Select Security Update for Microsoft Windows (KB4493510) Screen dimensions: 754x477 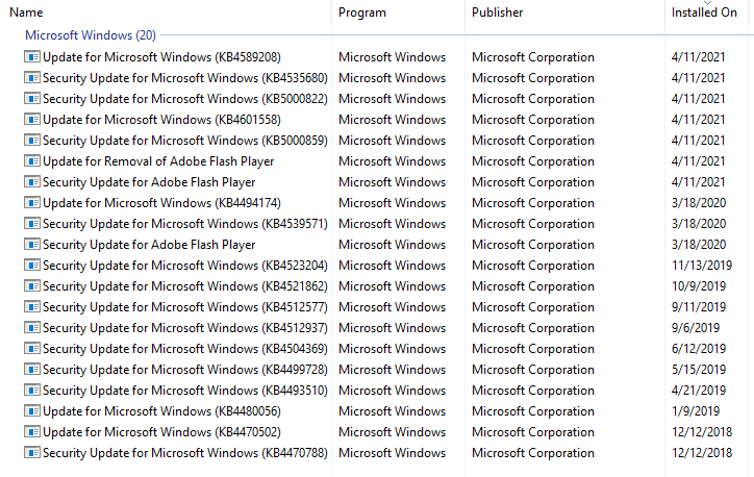click(x=185, y=390)
